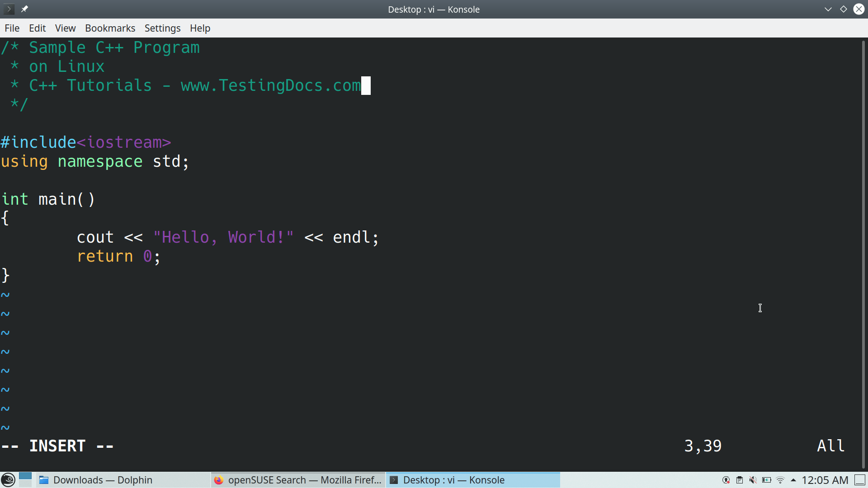Unmute the audio volume in the tray

pos(753,480)
